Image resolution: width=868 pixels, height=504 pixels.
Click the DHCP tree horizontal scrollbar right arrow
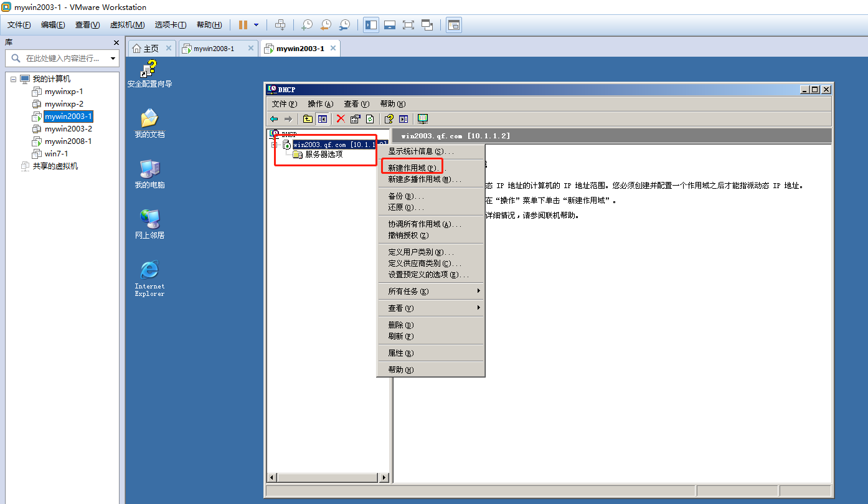point(384,478)
